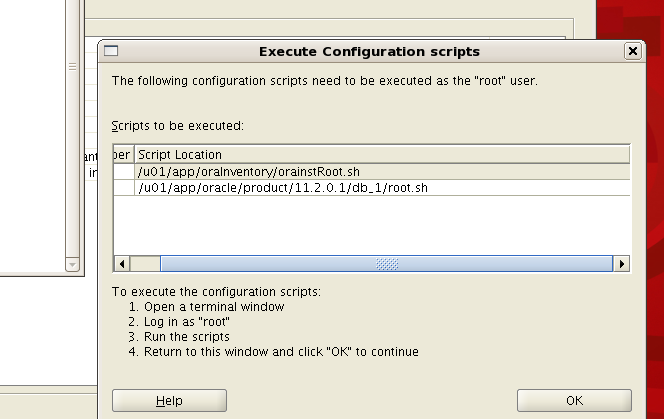
Task: Click the down arrow of the background vertical scrollbar
Action: pos(72,265)
